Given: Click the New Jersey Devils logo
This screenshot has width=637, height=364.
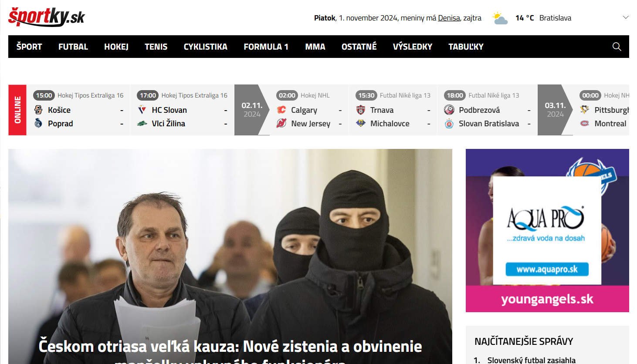Looking at the screenshot, I should coord(281,124).
